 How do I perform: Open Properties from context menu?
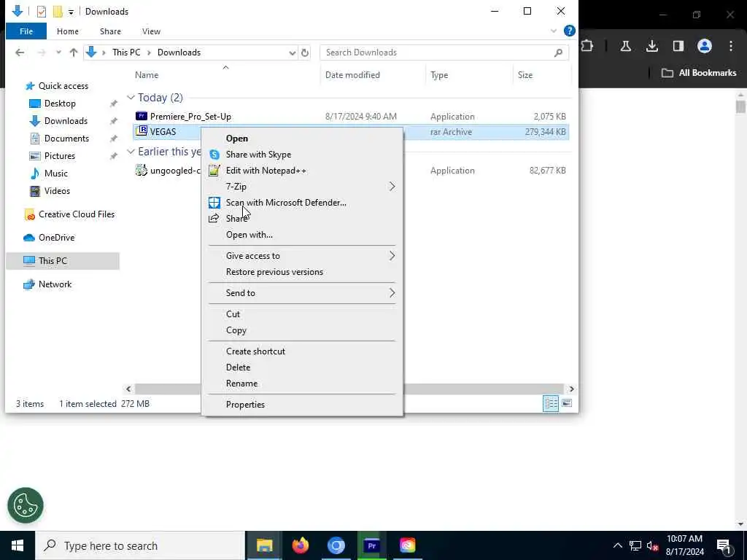[x=245, y=405]
